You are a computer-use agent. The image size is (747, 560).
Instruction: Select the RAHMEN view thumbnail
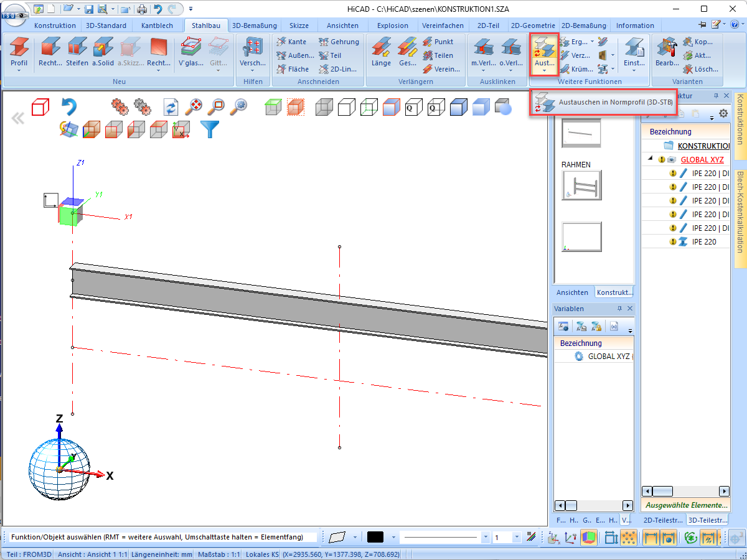[582, 185]
